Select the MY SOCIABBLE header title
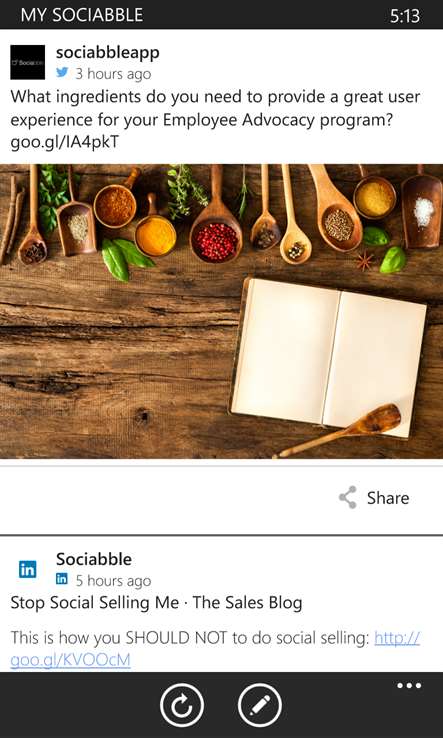443x738 pixels. (82, 15)
